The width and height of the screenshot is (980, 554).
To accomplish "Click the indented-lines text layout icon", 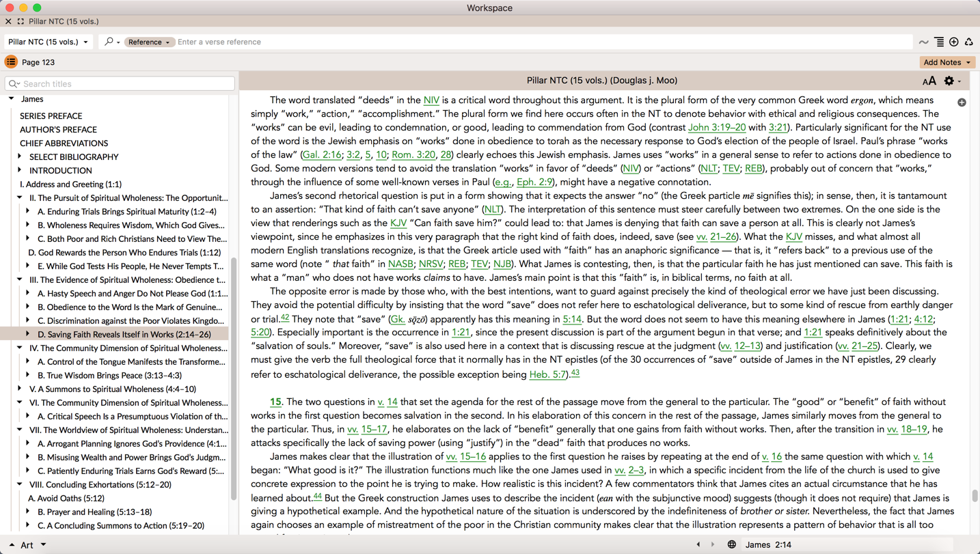I will [x=940, y=42].
